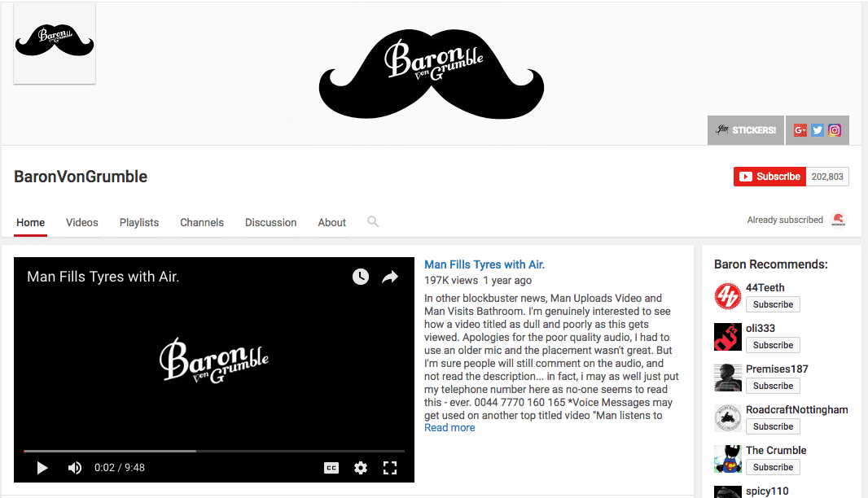Click the channel avatar mustache logo
This screenshot has width=868, height=498.
pos(55,43)
